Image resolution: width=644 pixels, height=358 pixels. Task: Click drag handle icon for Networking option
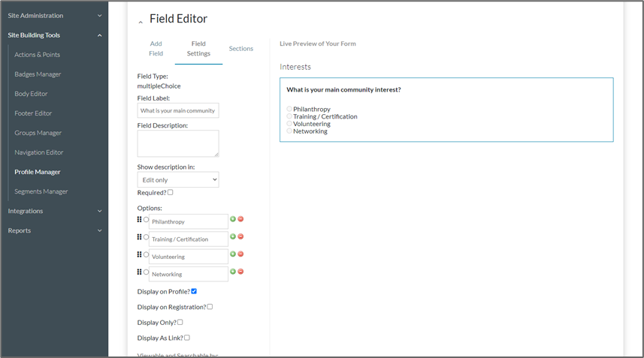(140, 272)
